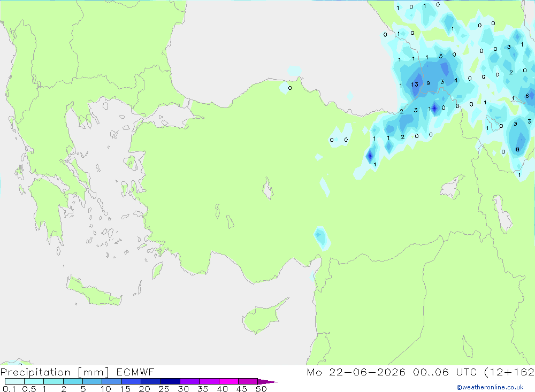The height and width of the screenshot is (392, 535).
Task: Click the '35' legend scale label
Action: tap(203, 389)
